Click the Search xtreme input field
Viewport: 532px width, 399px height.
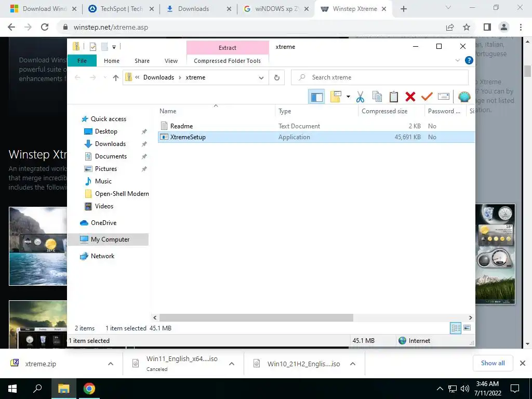380,77
